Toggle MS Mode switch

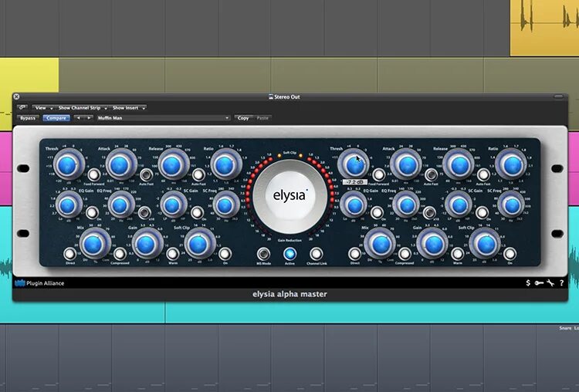[263, 254]
